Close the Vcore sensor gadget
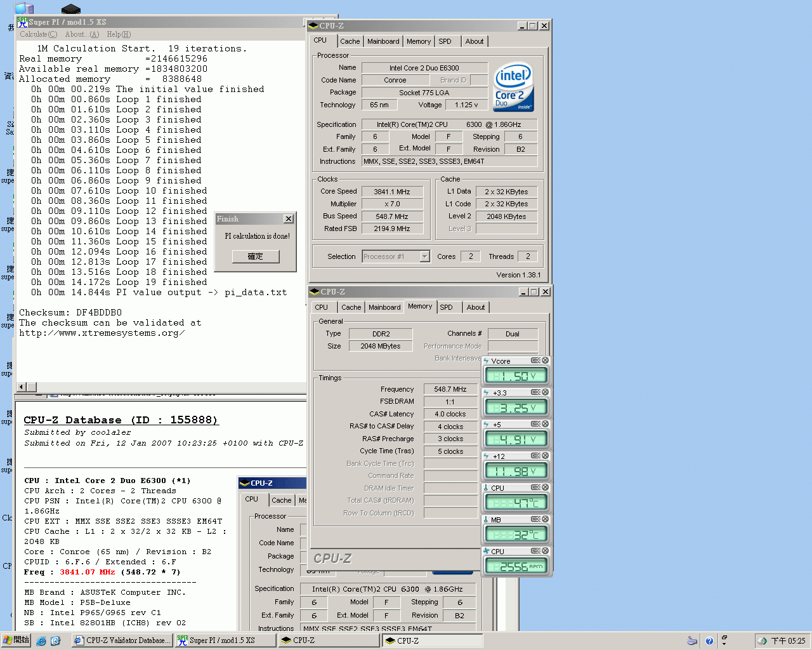The image size is (812, 650). 545,361
